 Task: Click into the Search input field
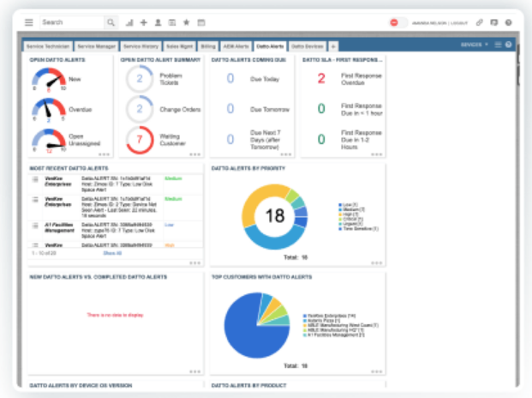[72, 23]
